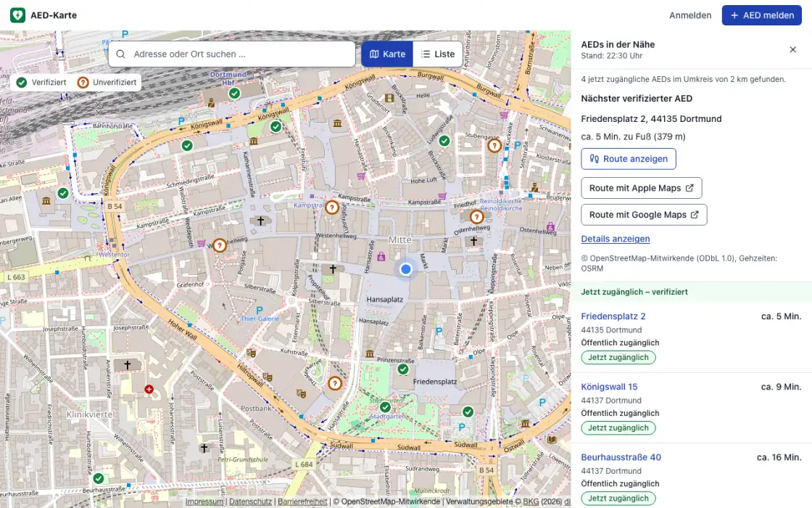This screenshot has width=812, height=508.
Task: Click the 'Klinikviertel' map label
Action: click(x=91, y=414)
